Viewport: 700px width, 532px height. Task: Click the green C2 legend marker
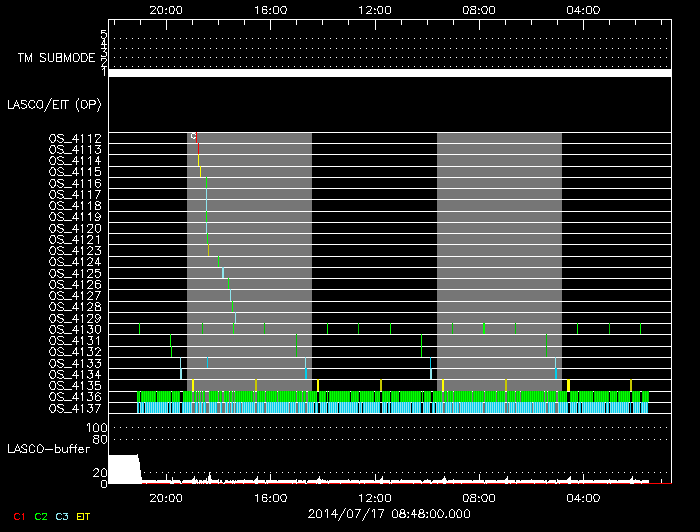tap(40, 517)
